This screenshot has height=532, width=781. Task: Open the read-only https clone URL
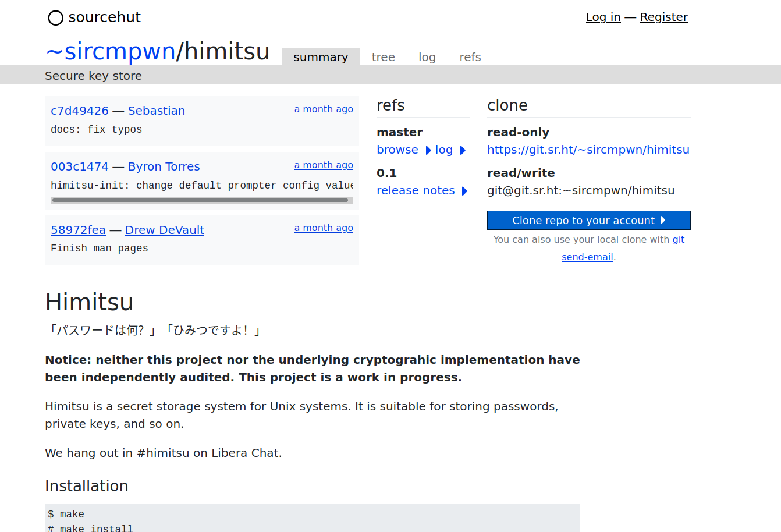tap(588, 150)
